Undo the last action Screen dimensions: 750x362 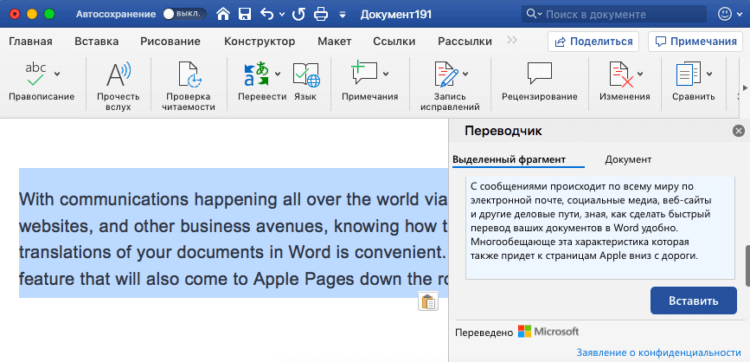pos(267,14)
